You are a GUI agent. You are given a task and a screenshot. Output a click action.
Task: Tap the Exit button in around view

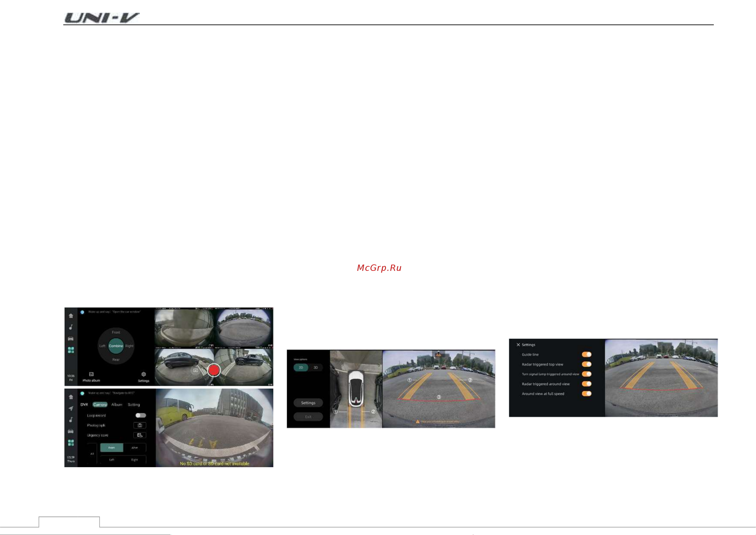coord(308,417)
